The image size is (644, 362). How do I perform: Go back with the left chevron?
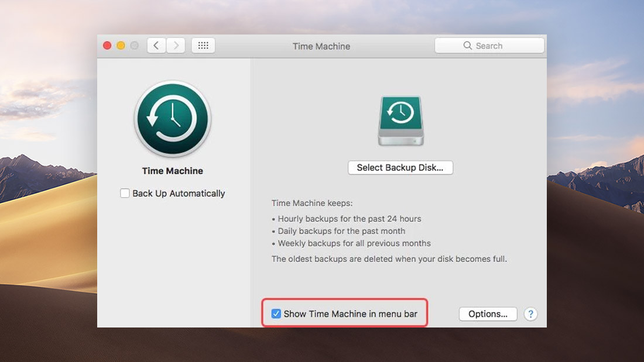156,46
